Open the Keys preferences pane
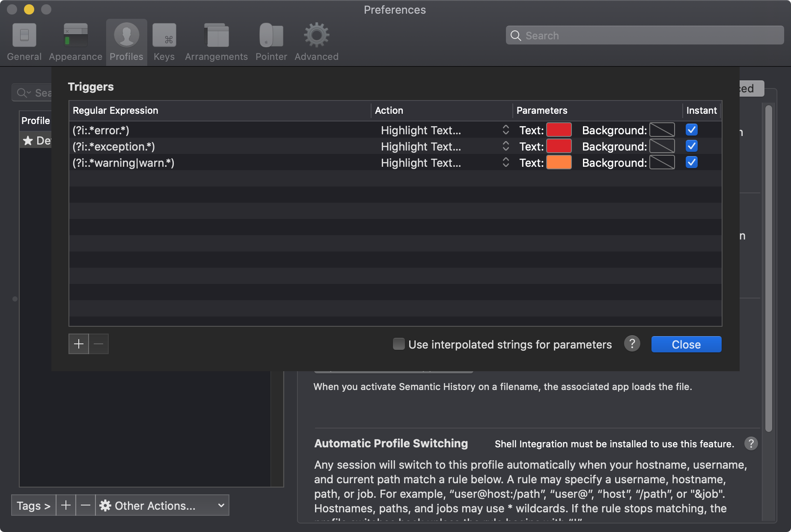Screen dimensions: 791x532 click(x=164, y=42)
